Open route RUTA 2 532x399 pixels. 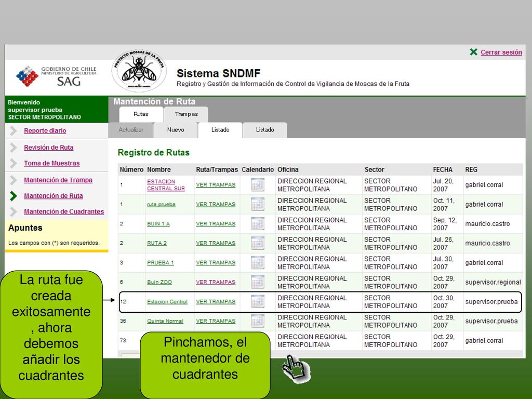click(157, 243)
